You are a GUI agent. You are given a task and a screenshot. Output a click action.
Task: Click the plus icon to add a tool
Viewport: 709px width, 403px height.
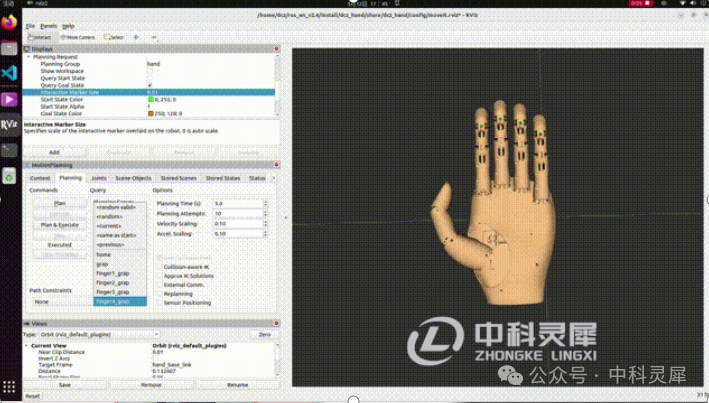pyautogui.click(x=137, y=37)
